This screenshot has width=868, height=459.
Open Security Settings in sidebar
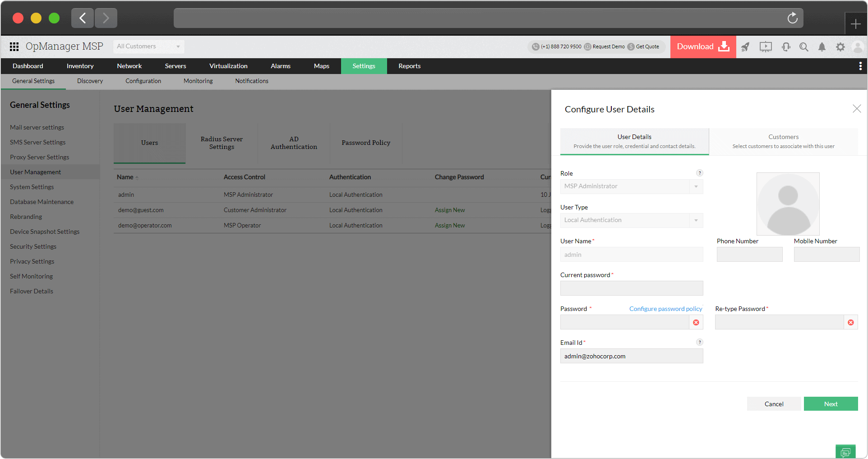pyautogui.click(x=33, y=247)
